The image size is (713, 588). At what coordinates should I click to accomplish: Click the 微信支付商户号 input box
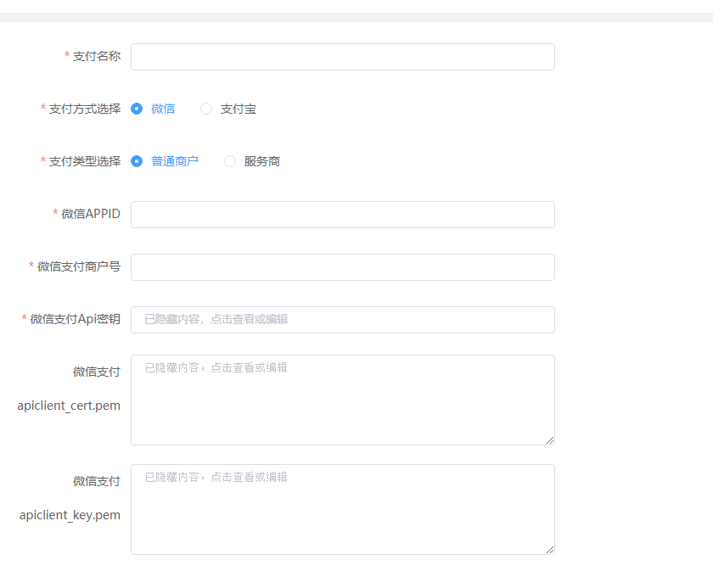click(342, 267)
